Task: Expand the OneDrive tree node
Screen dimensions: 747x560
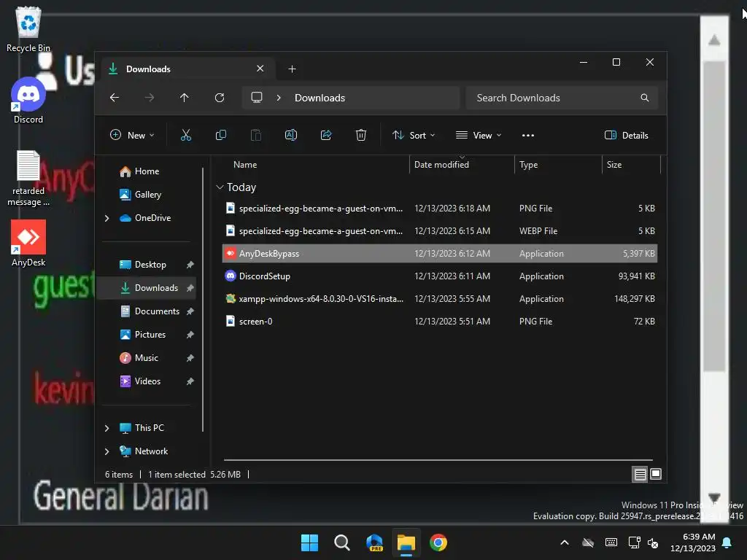Action: tap(107, 218)
